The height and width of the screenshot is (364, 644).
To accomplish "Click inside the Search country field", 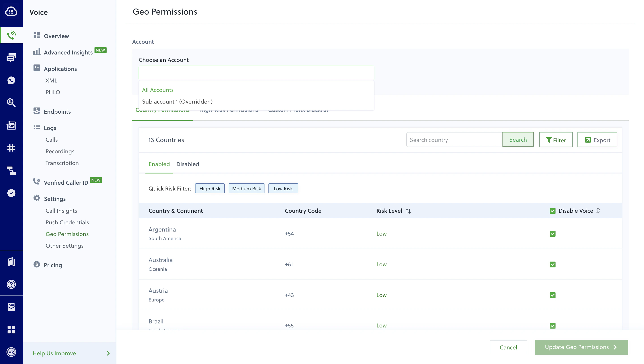I will [x=454, y=140].
